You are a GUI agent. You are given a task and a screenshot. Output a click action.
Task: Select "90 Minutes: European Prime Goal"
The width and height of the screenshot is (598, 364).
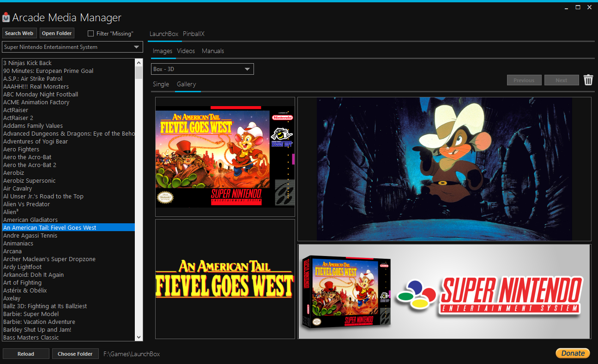tap(69, 71)
